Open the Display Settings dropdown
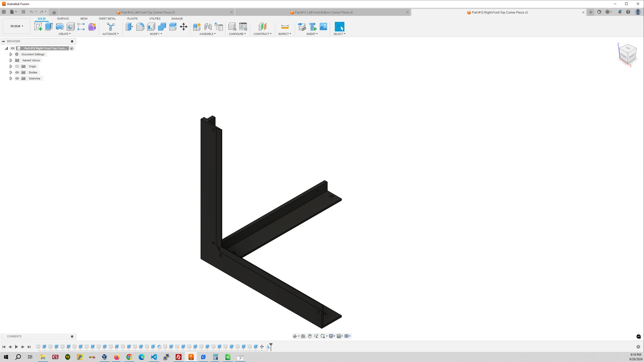Viewport: 644px width, 362px height. click(332, 336)
